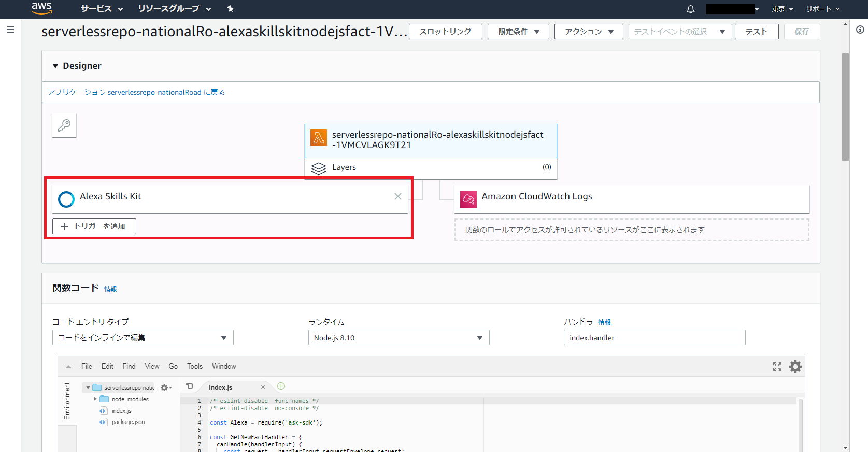This screenshot has height=452, width=868.
Task: Open the 限定条件 dropdown
Action: 518,32
